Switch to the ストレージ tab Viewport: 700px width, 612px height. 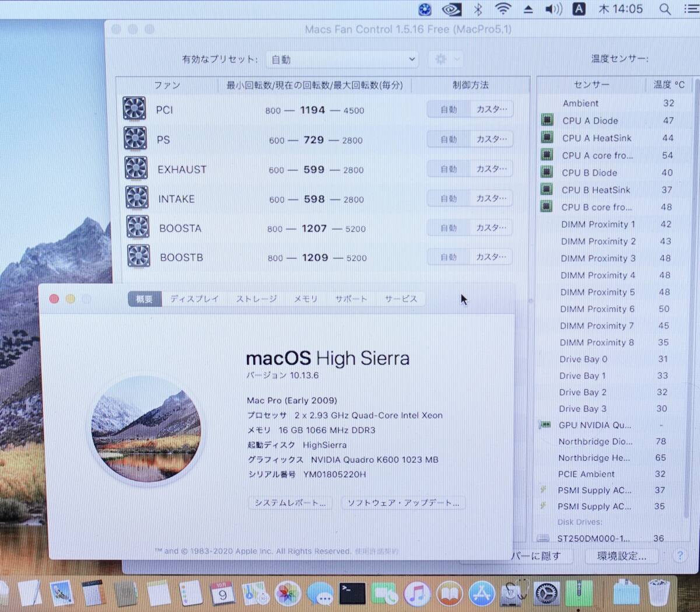click(256, 298)
